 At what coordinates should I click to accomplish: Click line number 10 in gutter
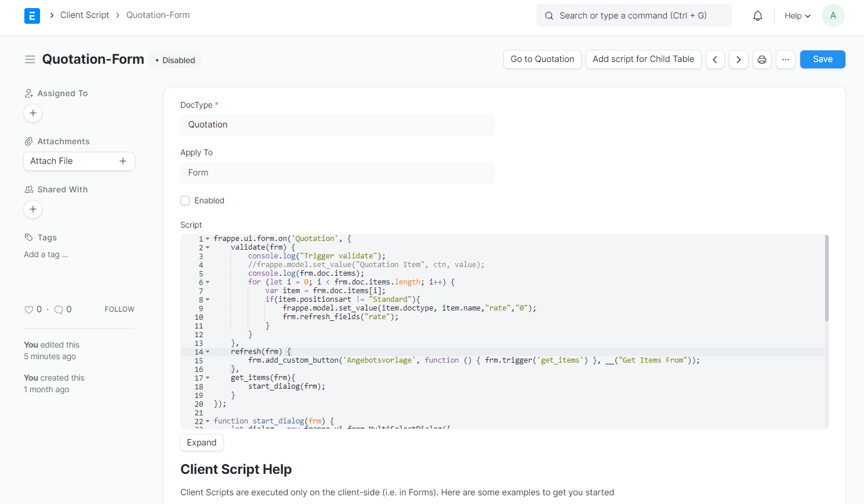pyautogui.click(x=199, y=317)
